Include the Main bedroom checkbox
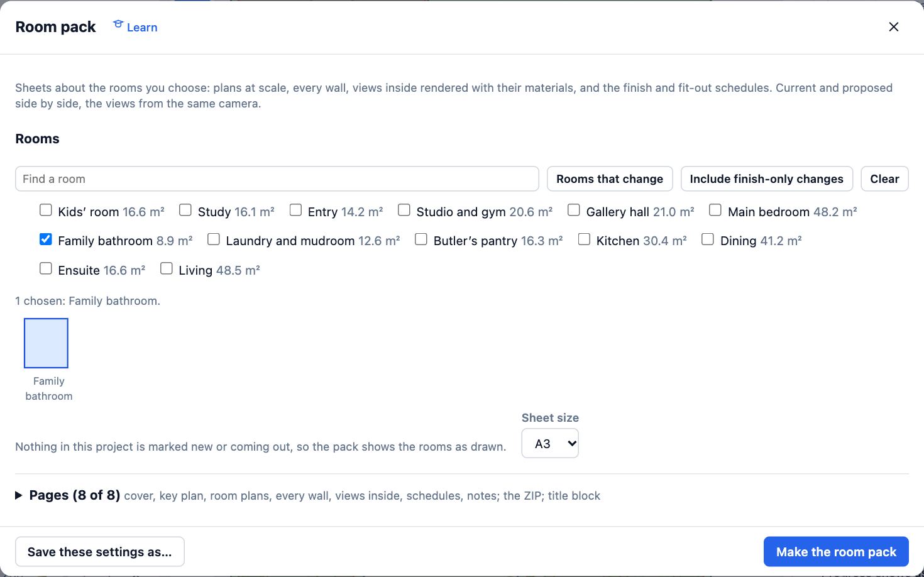924x577 pixels. coord(715,210)
